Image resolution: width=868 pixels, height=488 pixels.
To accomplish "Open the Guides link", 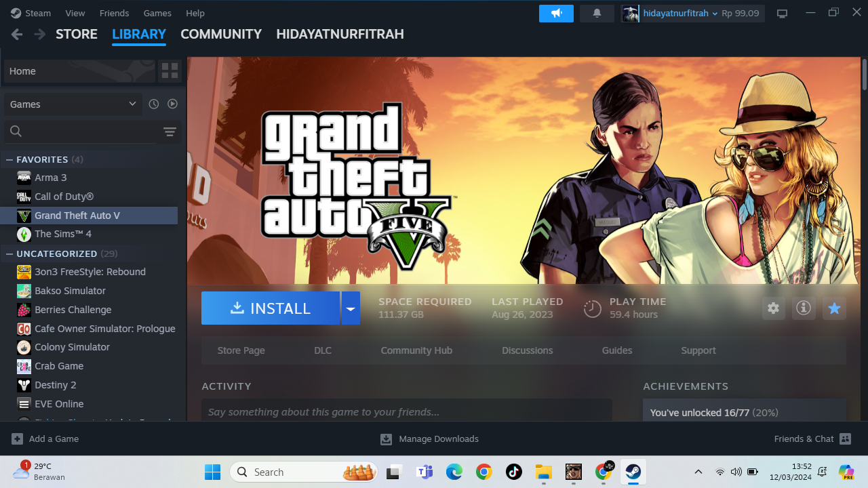I will coord(617,350).
